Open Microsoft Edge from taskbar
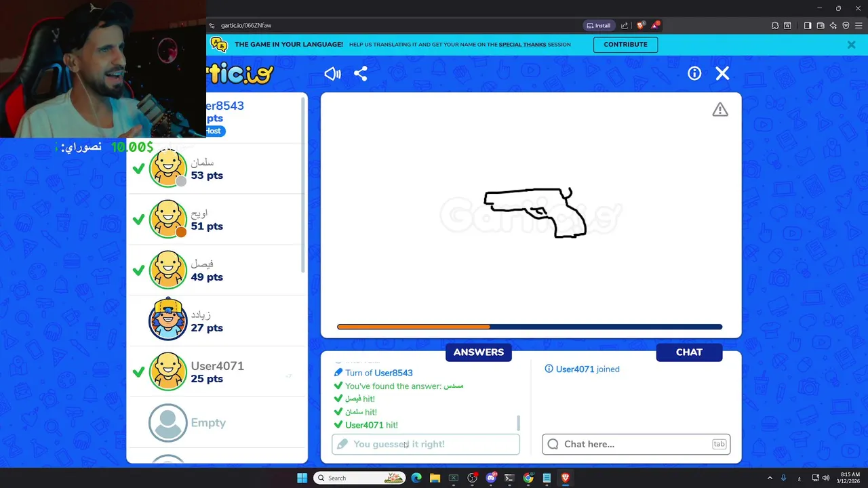 pos(416,478)
